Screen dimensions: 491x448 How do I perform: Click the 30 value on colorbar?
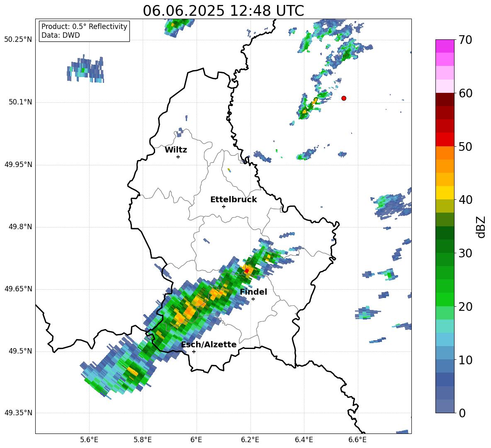(x=465, y=253)
